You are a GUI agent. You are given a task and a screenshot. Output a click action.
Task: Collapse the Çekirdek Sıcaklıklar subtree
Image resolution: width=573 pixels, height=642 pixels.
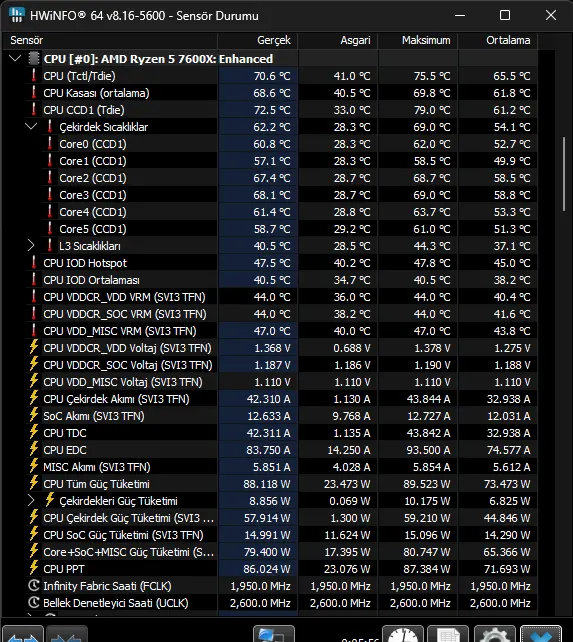click(31, 126)
